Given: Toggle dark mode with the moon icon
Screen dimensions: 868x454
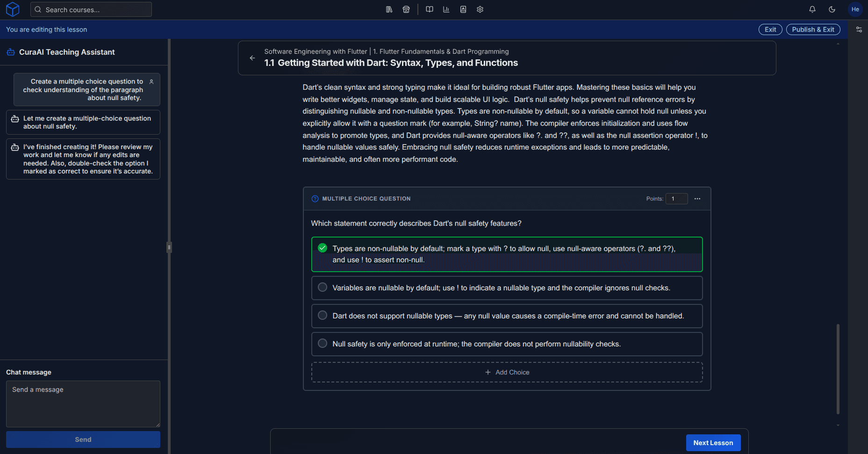Looking at the screenshot, I should pyautogui.click(x=832, y=9).
